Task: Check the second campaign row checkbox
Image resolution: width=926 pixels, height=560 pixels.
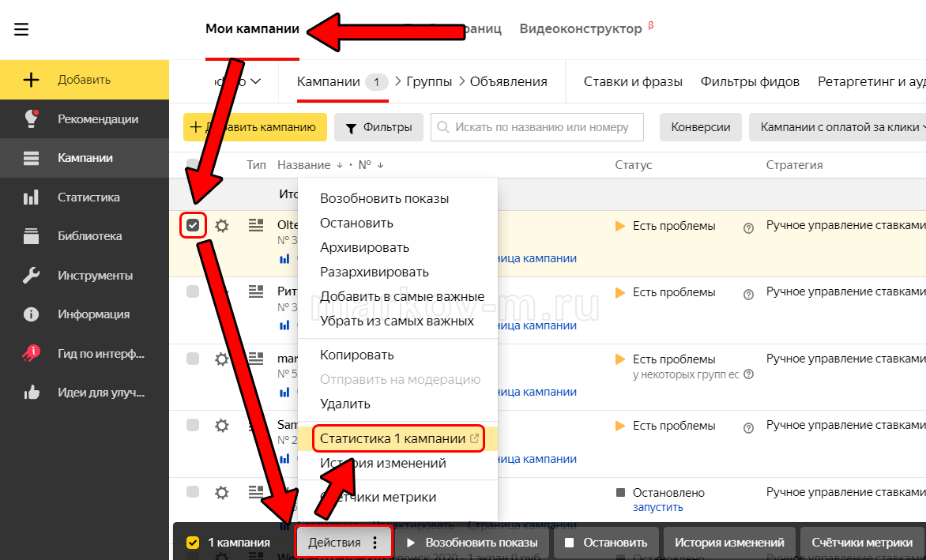Action: [x=193, y=292]
